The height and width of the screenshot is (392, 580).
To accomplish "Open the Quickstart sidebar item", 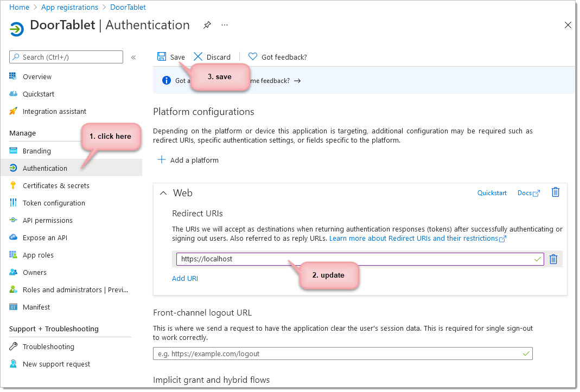I will (39, 94).
